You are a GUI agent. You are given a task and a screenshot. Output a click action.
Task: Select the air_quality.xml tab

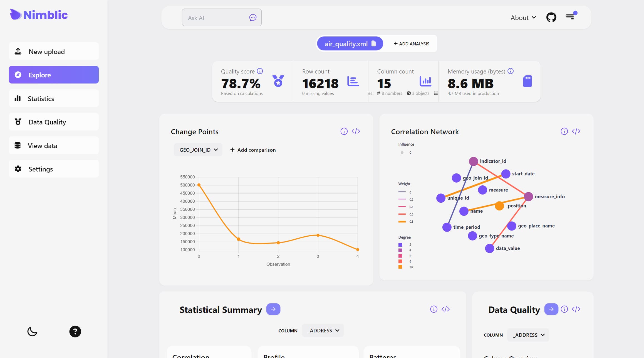tap(350, 44)
